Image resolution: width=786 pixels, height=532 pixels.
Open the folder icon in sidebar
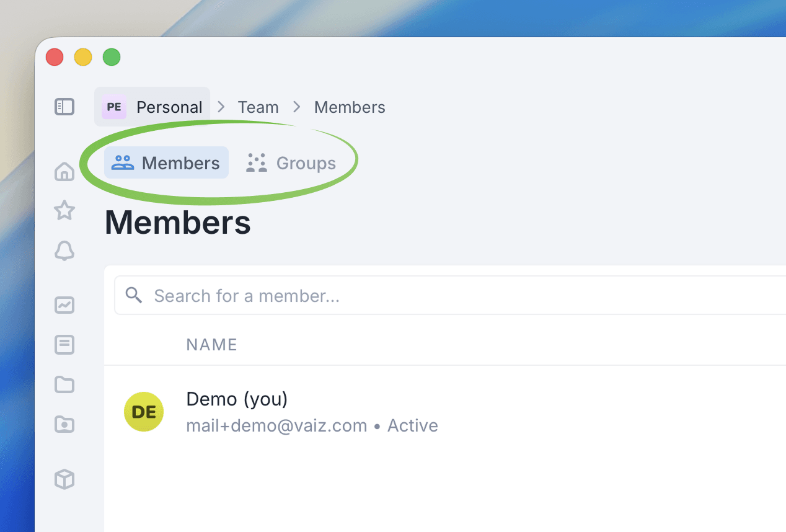(64, 385)
